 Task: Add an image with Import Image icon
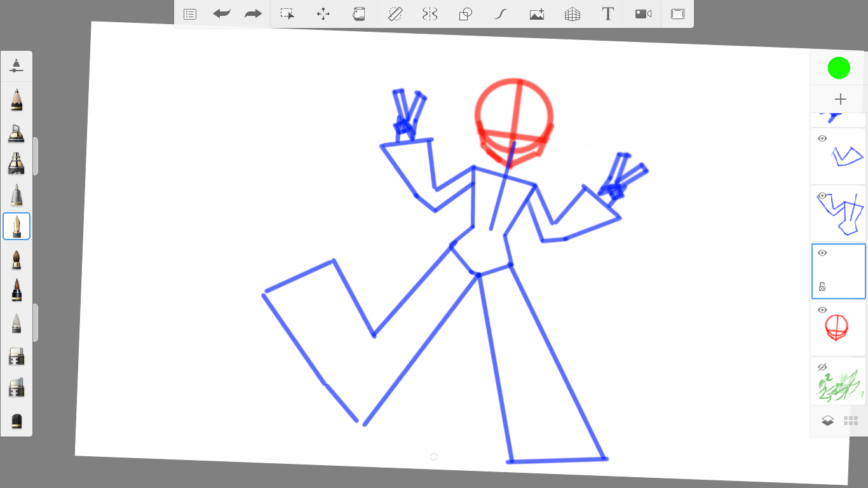tap(537, 14)
